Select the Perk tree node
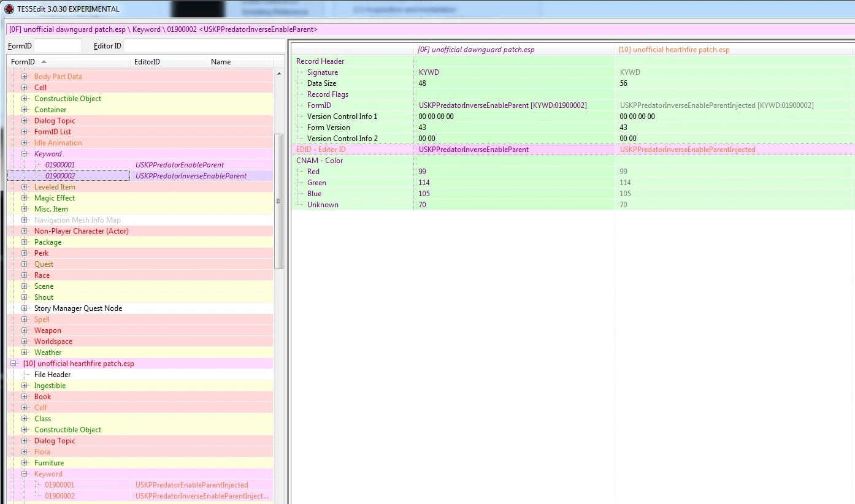Image resolution: width=855 pixels, height=504 pixels. tap(41, 253)
